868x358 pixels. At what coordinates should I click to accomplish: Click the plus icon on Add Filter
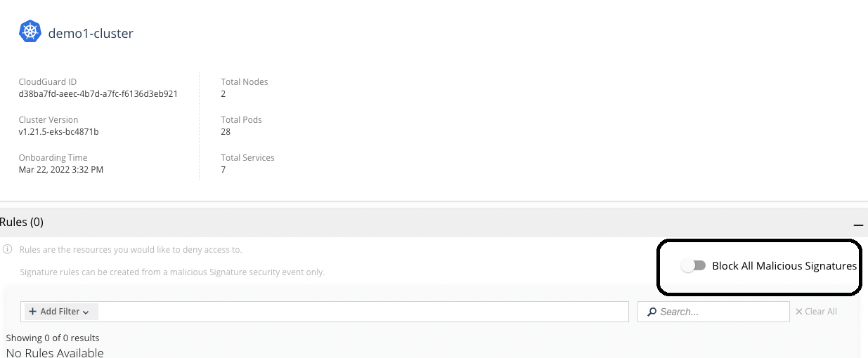pyautogui.click(x=32, y=312)
